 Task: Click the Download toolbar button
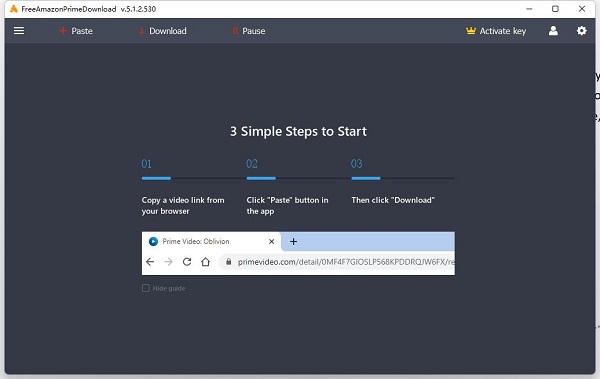[163, 31]
